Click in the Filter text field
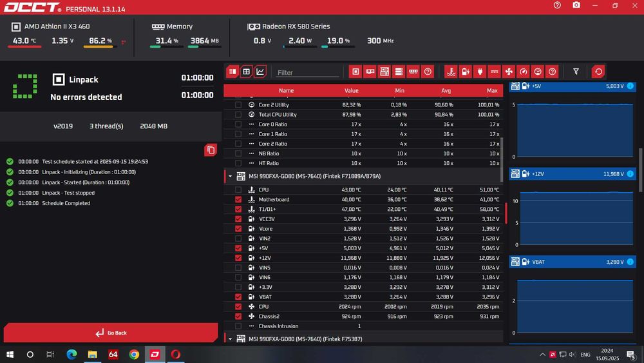The image size is (644, 363). click(x=307, y=72)
